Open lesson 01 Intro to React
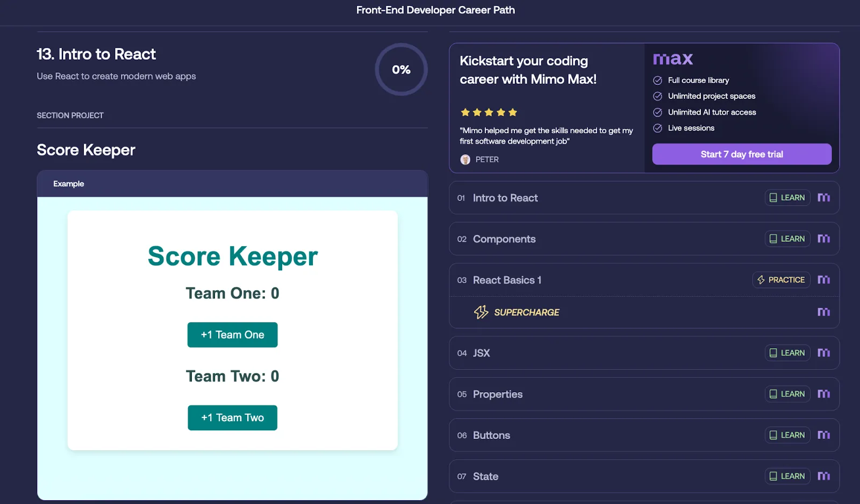 (x=644, y=198)
